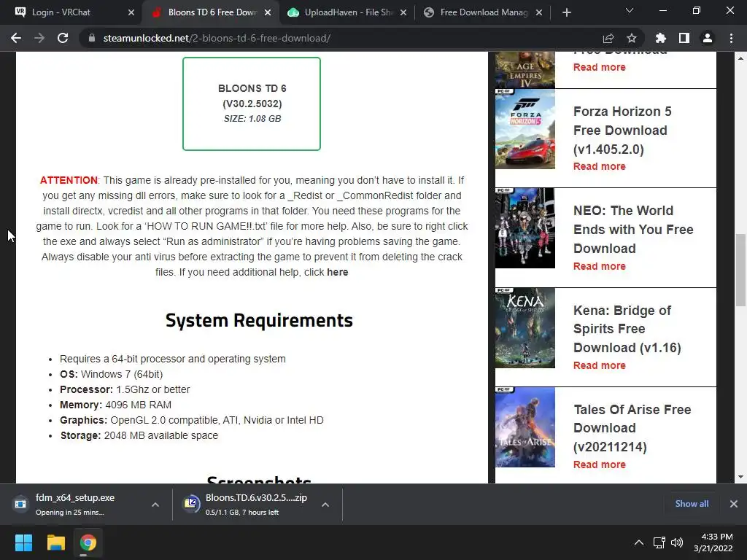747x560 pixels.
Task: Open the network tray icon
Action: 659,542
